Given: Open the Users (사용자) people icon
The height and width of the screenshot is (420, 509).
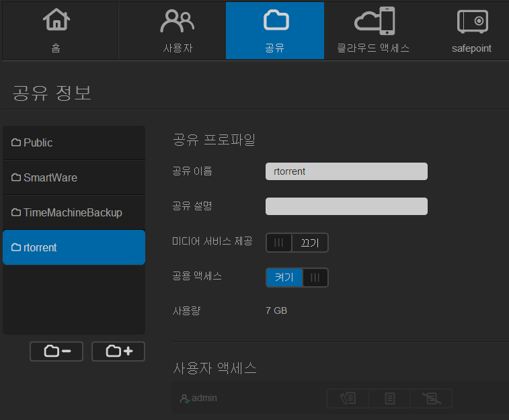Looking at the screenshot, I should [177, 21].
